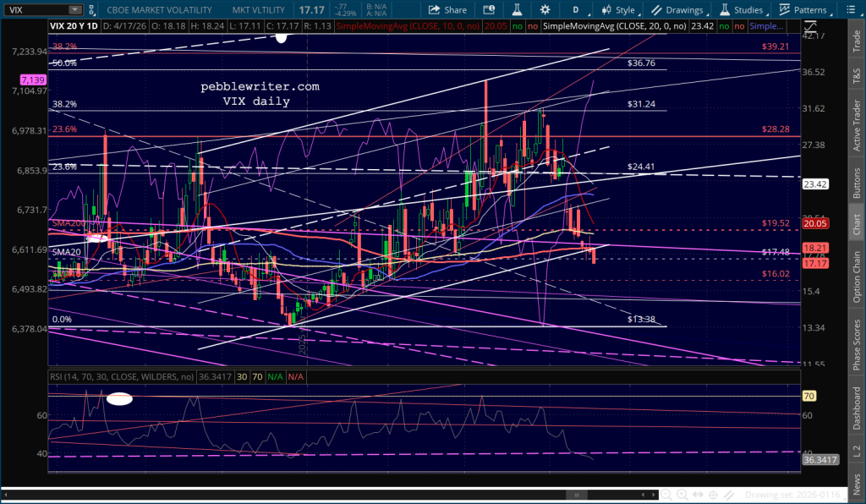866x504 pixels.
Task: Click the red 18.21 price bubble on axis
Action: click(x=815, y=249)
